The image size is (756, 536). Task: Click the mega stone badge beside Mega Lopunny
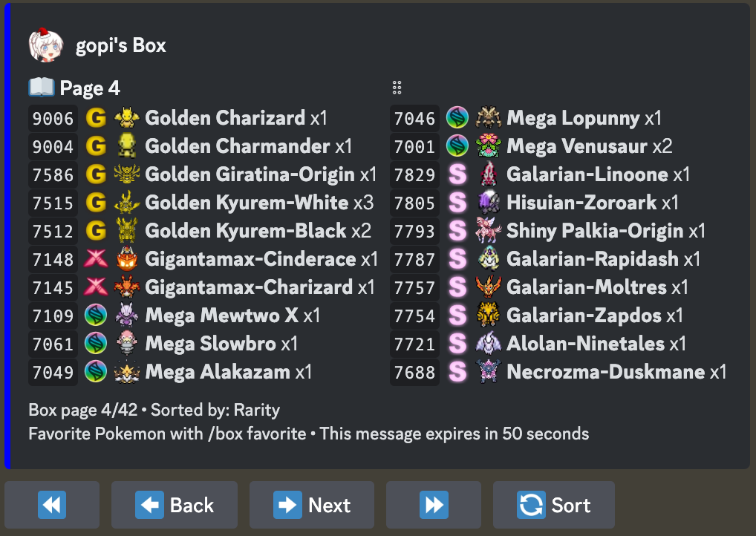click(x=457, y=118)
